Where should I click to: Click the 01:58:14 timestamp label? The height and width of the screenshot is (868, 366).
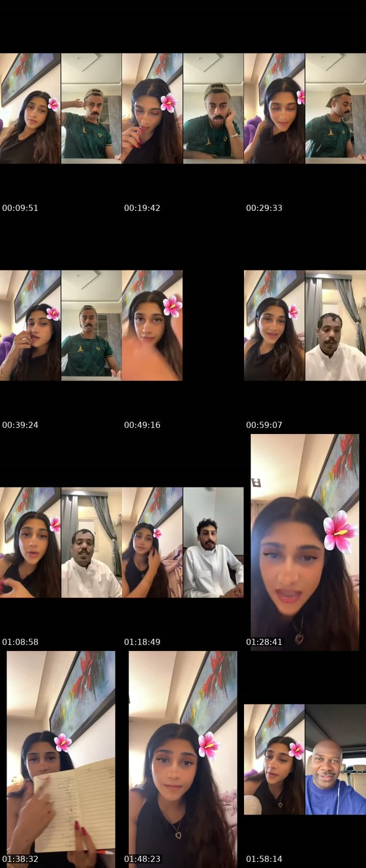(x=264, y=859)
